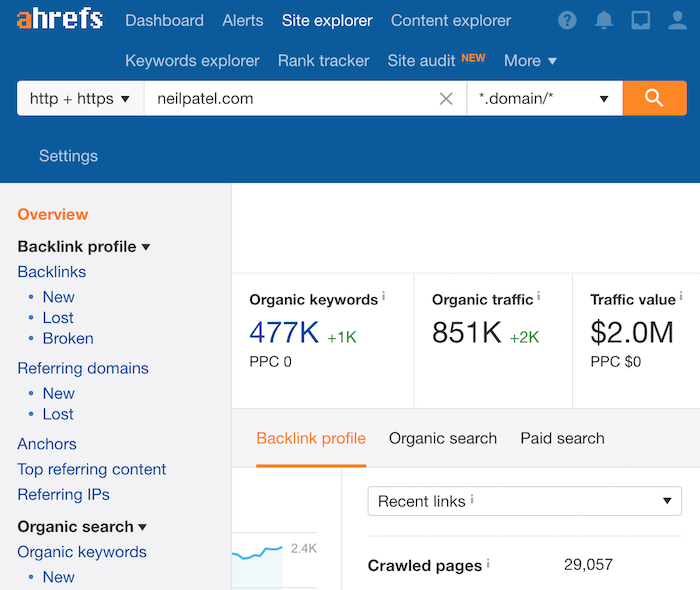The width and height of the screenshot is (700, 590).
Task: Open the notifications bell icon
Action: pyautogui.click(x=604, y=20)
